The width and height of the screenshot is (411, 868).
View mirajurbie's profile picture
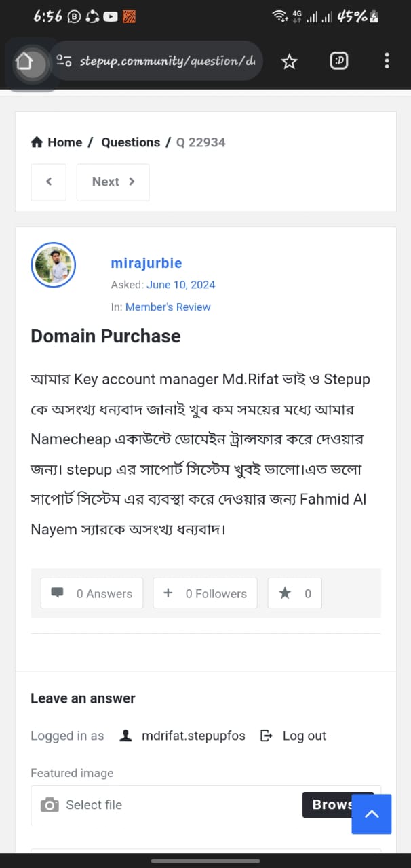(54, 264)
